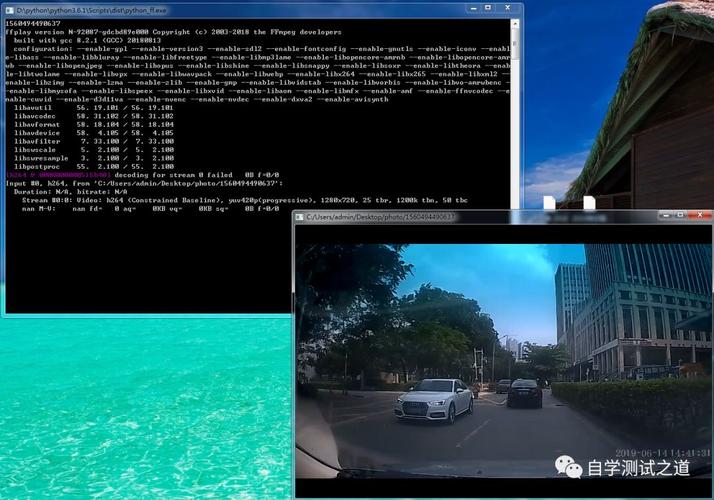Click the console scrollbar up arrow

(x=515, y=23)
